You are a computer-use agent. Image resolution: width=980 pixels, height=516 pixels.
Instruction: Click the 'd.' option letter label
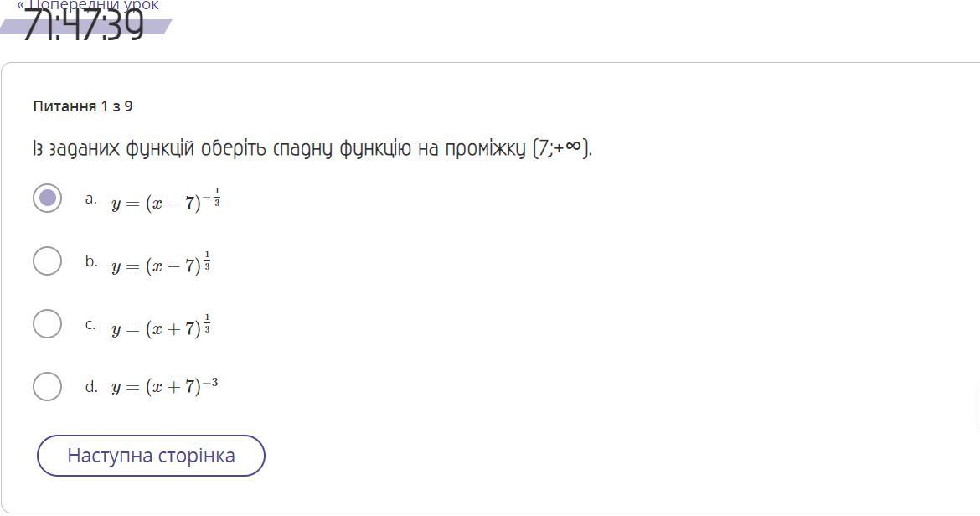(x=91, y=387)
